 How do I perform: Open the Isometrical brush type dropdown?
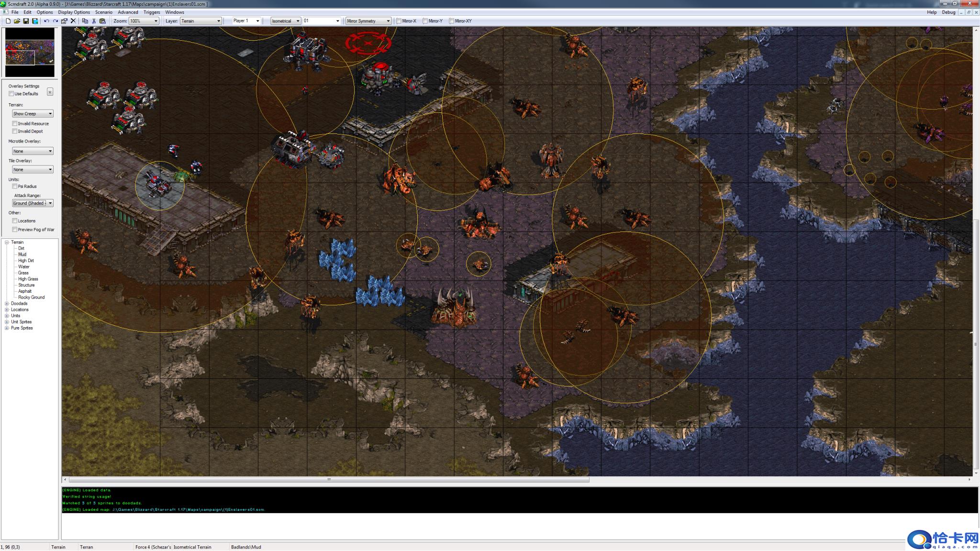pos(286,21)
